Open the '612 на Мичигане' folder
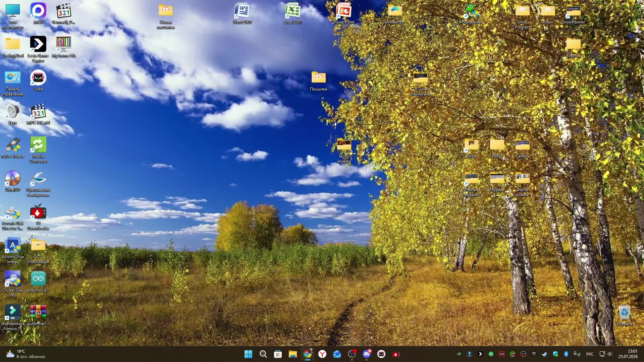This screenshot has width=644, height=362. pos(420,83)
